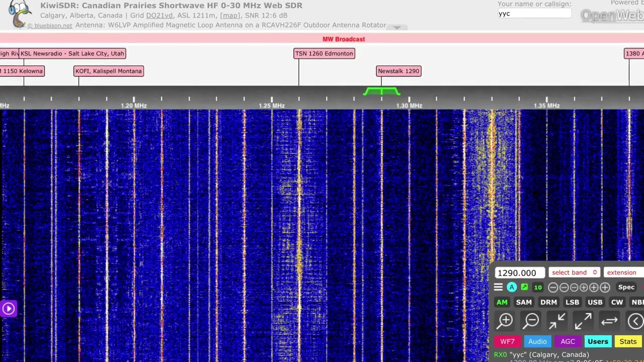Zoom out with the magnifier minus icon
This screenshot has width=644, height=362.
tap(531, 320)
